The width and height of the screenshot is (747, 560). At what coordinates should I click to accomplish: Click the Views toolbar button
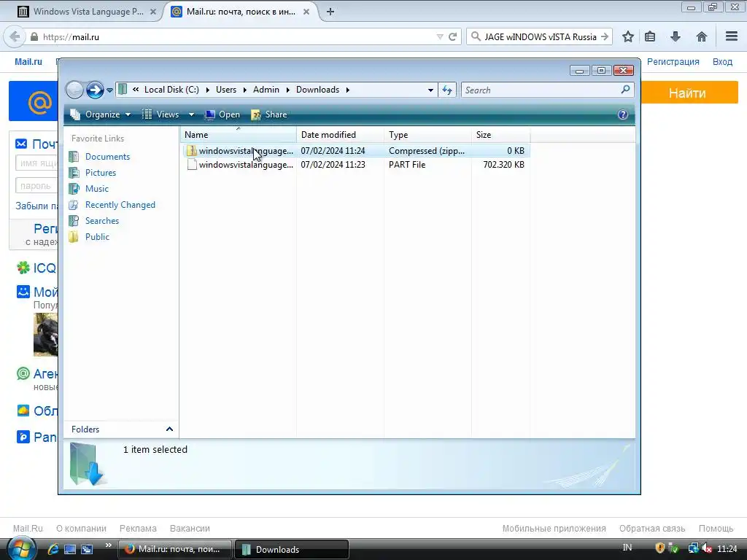click(x=160, y=114)
